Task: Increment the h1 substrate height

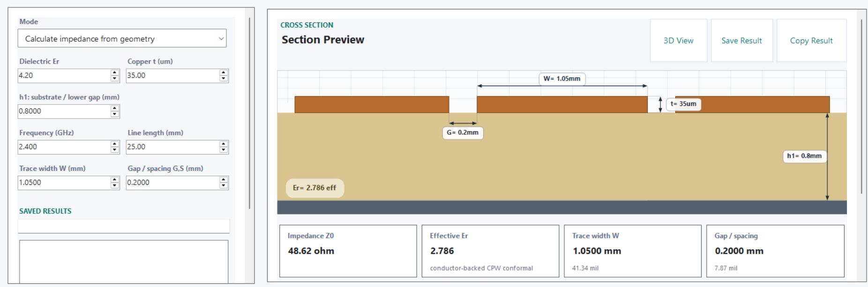Action: click(115, 108)
